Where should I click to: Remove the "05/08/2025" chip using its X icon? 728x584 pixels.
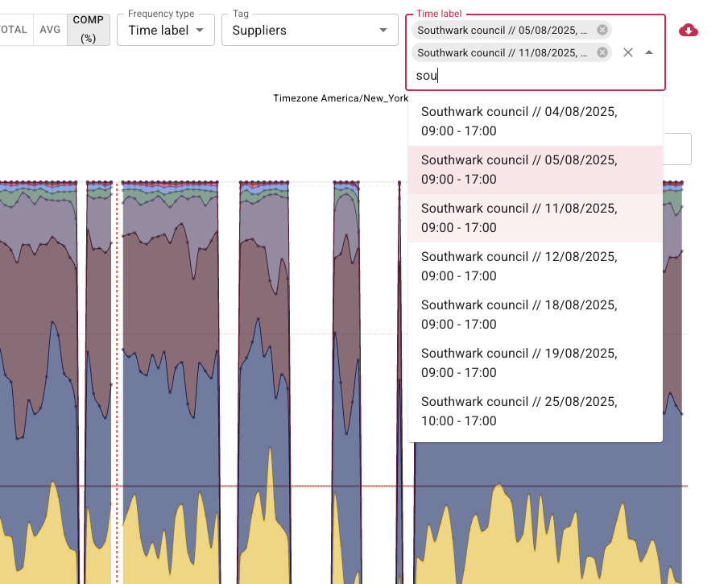pyautogui.click(x=602, y=29)
